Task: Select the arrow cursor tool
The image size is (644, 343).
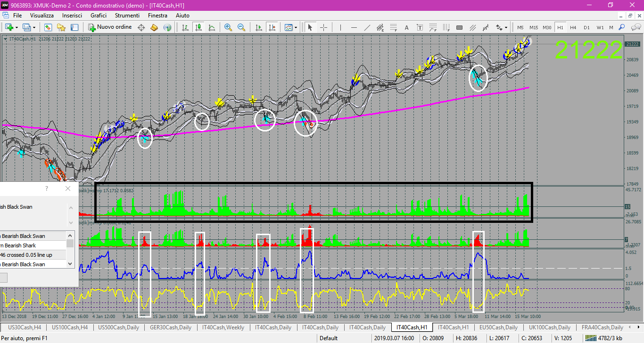Action: coord(310,27)
